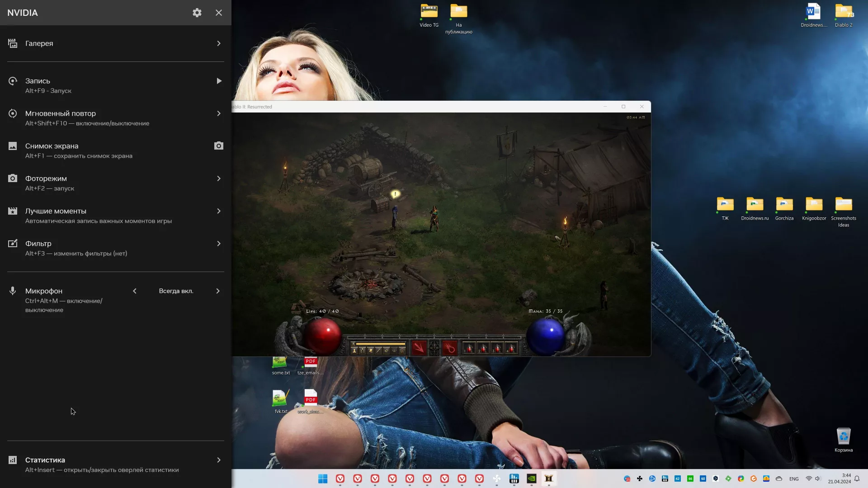Use the health potion in belt slot 2
Image resolution: width=868 pixels, height=488 pixels.
[483, 348]
